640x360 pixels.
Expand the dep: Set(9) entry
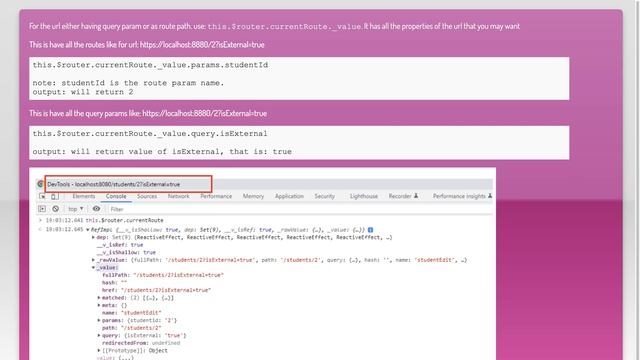tap(93, 237)
